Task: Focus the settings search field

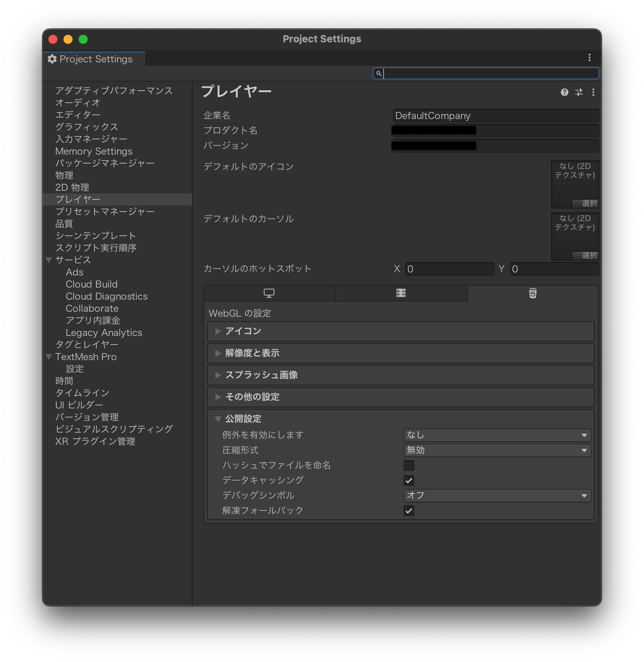Action: click(x=486, y=73)
